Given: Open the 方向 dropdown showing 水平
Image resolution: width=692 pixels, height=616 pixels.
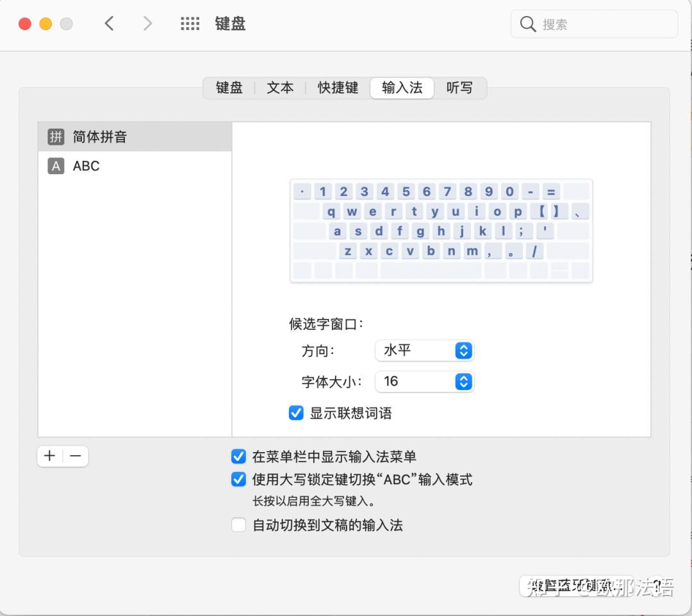Looking at the screenshot, I should (x=425, y=350).
